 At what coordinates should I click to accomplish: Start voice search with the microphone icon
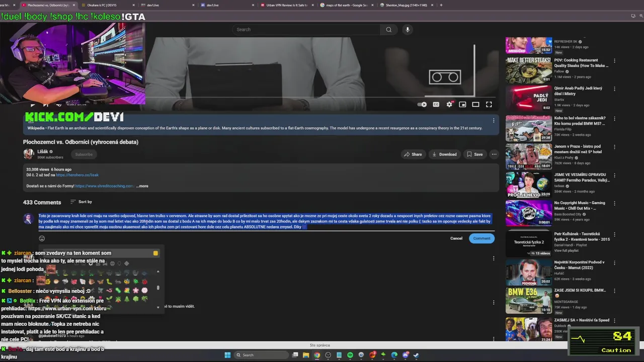point(408,30)
